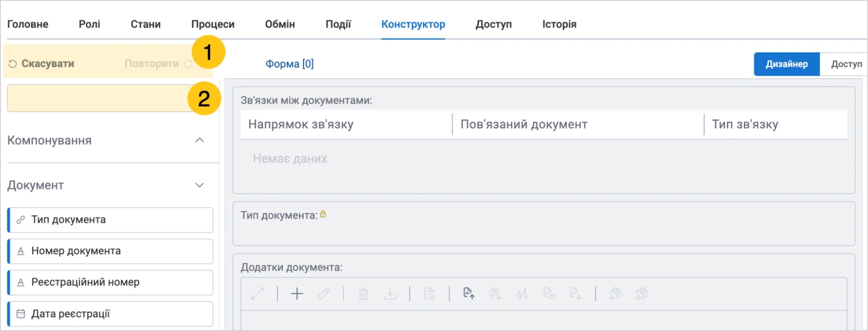
Task: Click link icon of Тип документа component
Action: [21, 220]
